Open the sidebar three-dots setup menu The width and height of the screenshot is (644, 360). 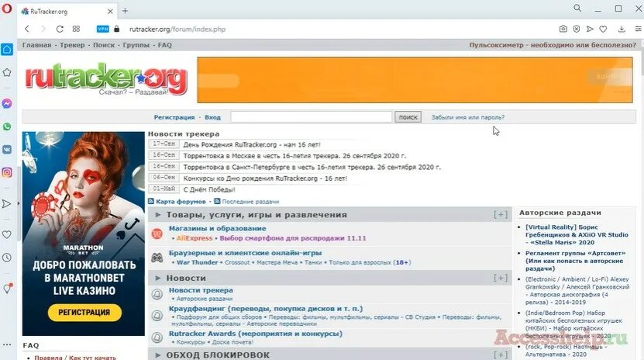point(7,344)
